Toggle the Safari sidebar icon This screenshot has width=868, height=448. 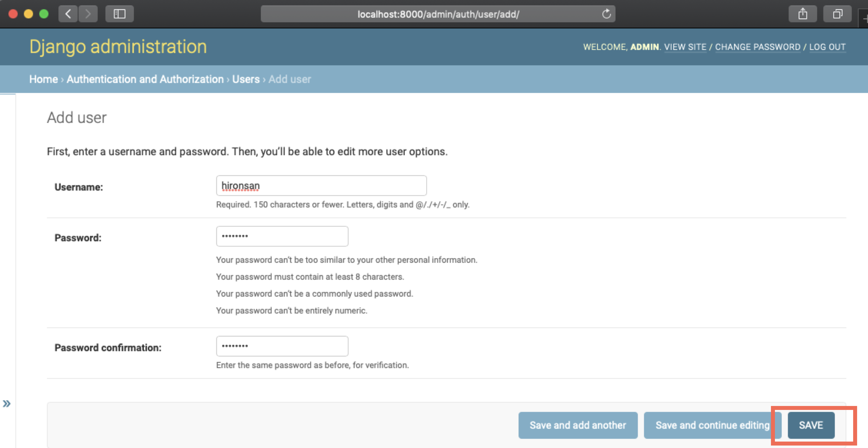[x=119, y=14]
